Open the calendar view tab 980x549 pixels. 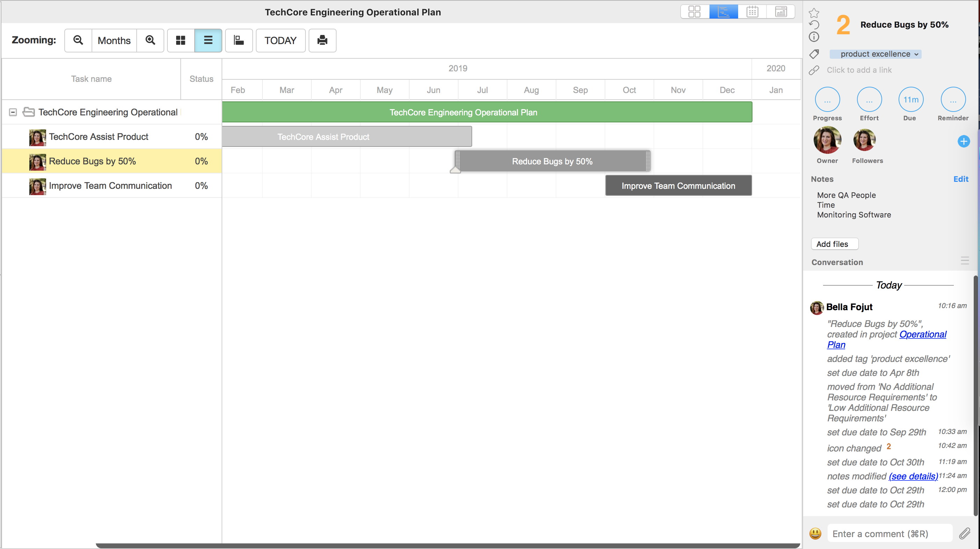[752, 12]
